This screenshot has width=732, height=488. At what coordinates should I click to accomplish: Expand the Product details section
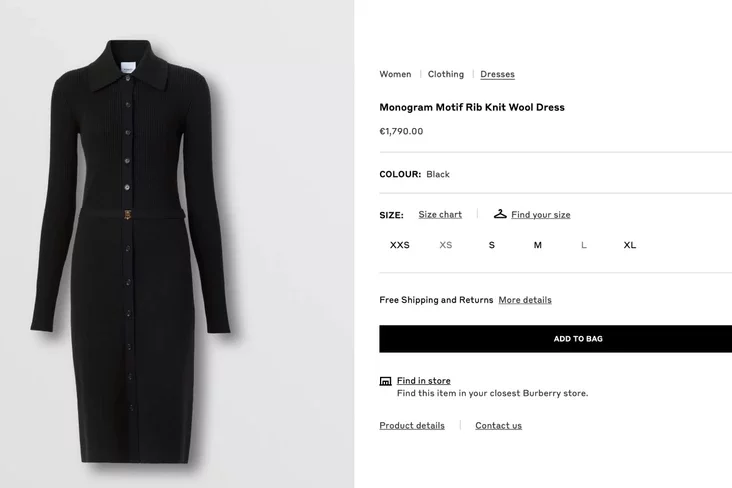coord(412,426)
